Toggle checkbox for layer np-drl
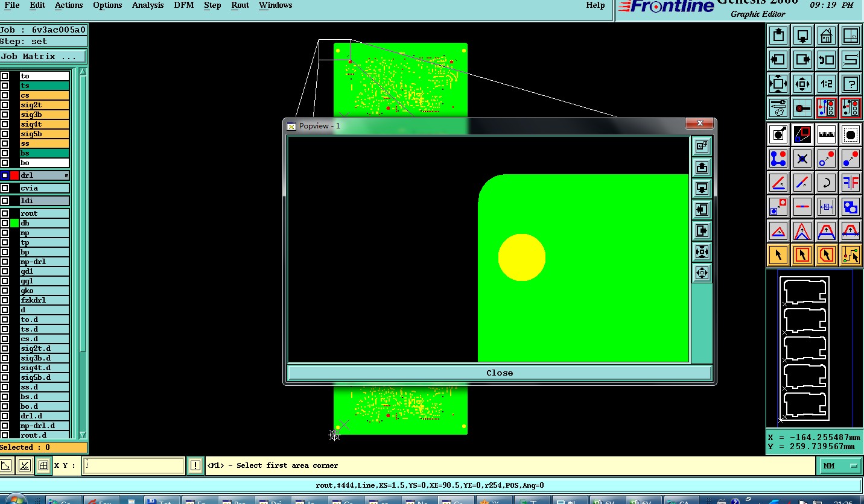The width and height of the screenshot is (864, 504). click(x=5, y=262)
